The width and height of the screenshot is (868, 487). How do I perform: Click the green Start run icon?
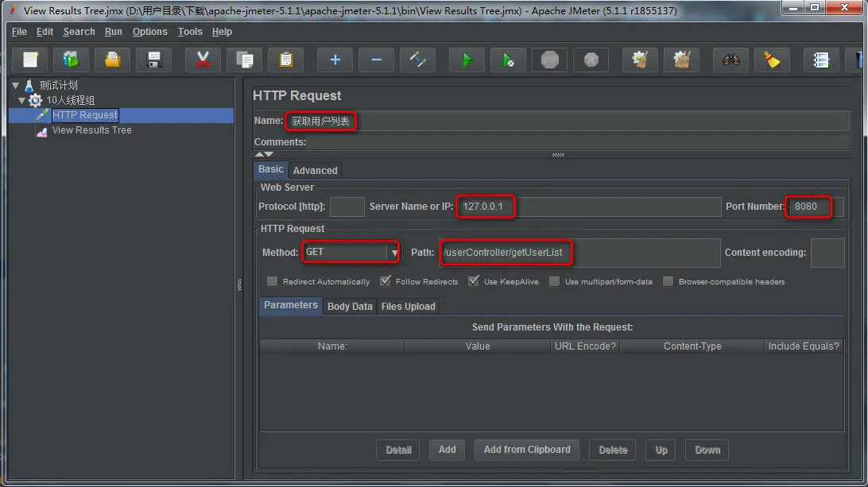[x=467, y=60]
